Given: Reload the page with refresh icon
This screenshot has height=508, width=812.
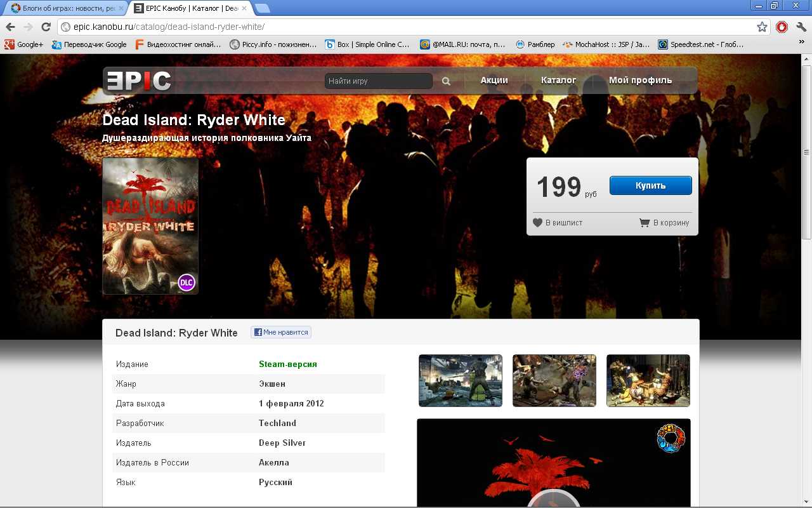Looking at the screenshot, I should pos(46,27).
